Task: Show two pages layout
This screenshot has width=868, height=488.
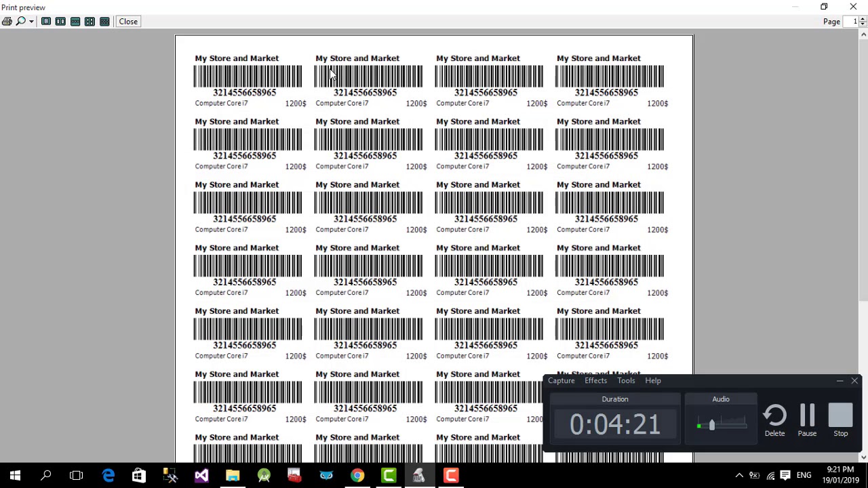Action: click(60, 22)
